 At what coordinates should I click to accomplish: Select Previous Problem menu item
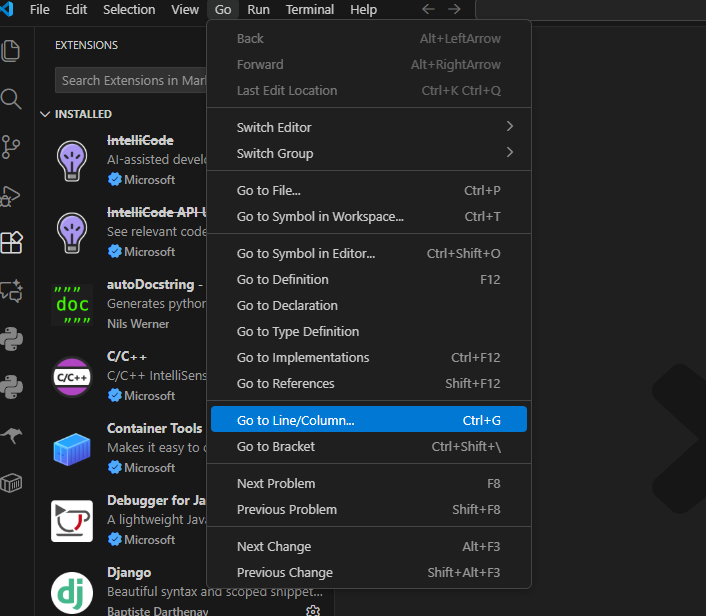pyautogui.click(x=369, y=510)
